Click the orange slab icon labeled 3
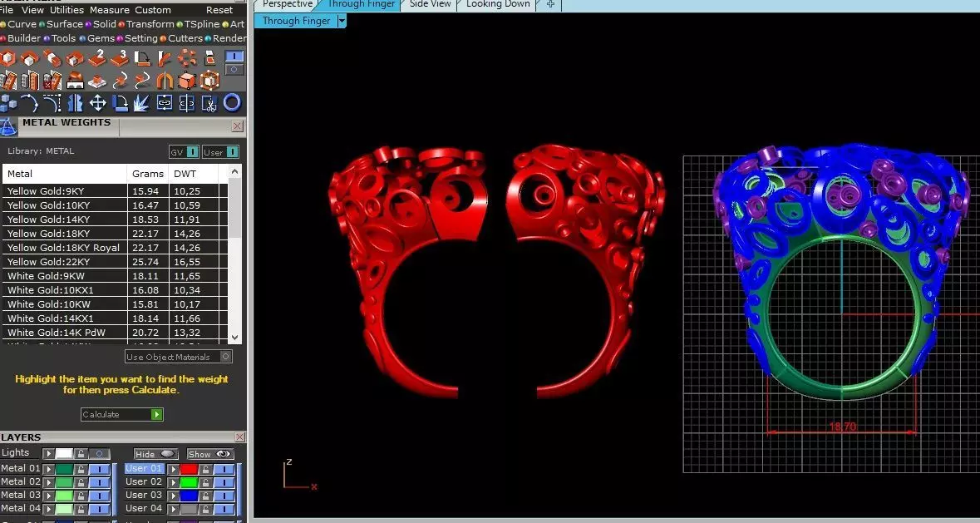Viewport: 980px width, 523px height. pos(120,58)
